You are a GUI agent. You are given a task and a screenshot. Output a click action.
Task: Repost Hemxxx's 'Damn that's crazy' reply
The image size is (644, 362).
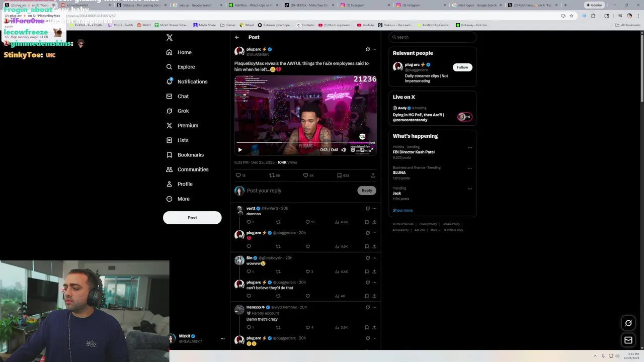click(x=278, y=327)
